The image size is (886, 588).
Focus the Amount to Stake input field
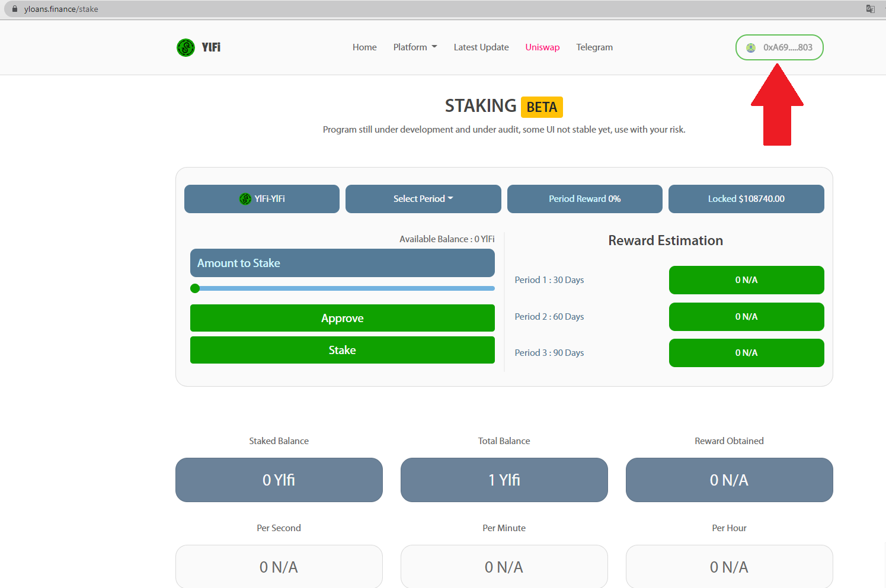tap(343, 263)
